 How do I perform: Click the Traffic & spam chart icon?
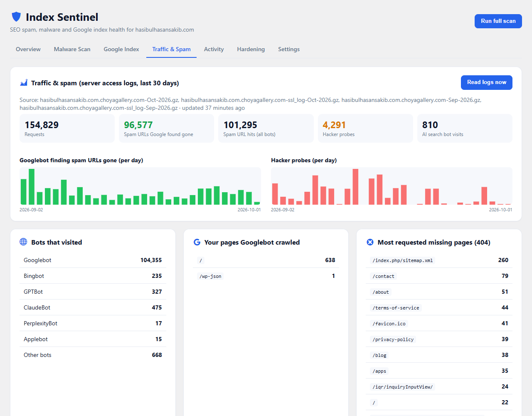24,83
